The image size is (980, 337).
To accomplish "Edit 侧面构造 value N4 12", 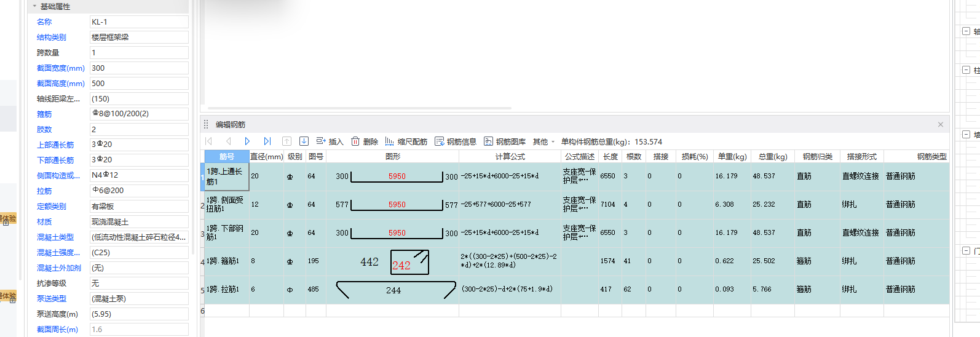I will [x=139, y=175].
